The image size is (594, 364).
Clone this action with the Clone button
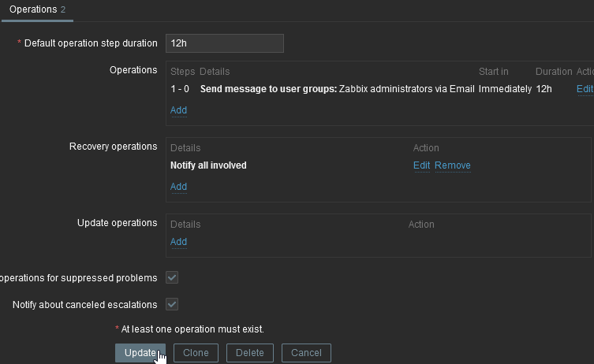196,353
